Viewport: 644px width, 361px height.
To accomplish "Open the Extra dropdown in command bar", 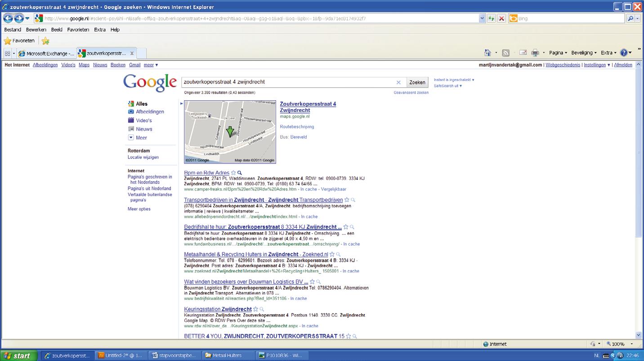I will point(608,53).
